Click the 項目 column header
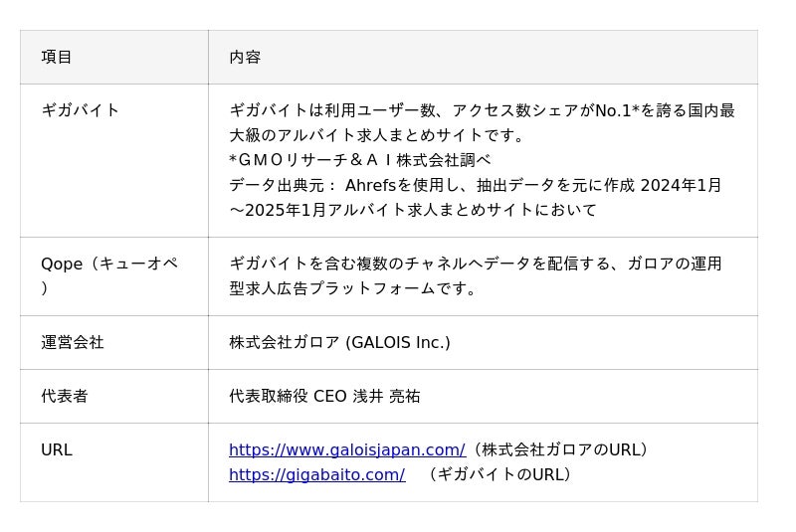Screen dimensions: 796x532 pyautogui.click(x=57, y=57)
